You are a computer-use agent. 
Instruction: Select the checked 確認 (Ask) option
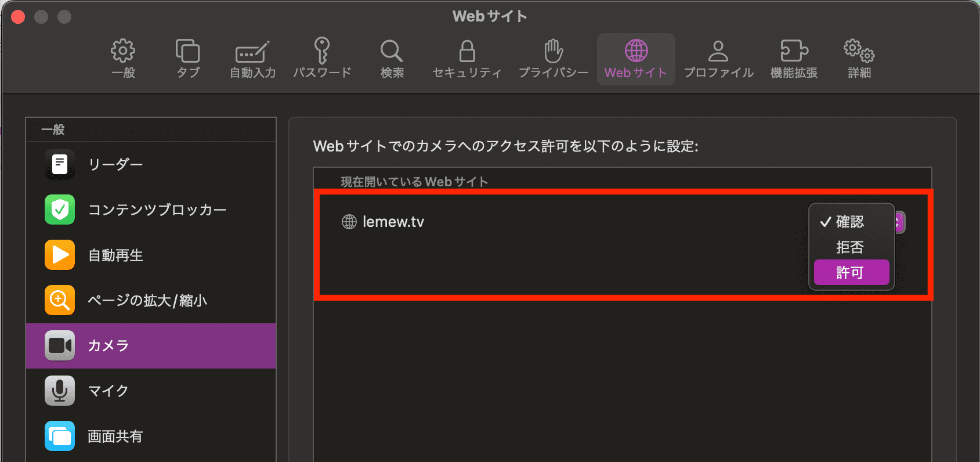click(x=851, y=222)
